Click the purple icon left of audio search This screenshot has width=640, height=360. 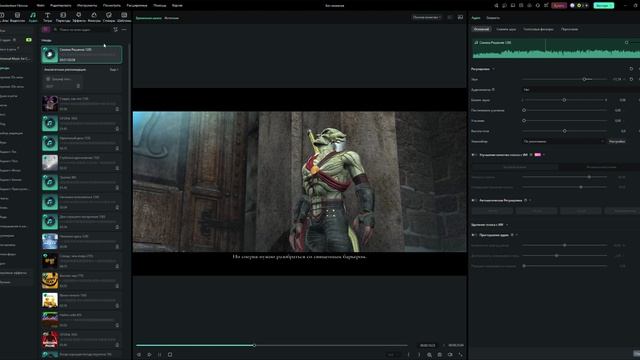46,29
